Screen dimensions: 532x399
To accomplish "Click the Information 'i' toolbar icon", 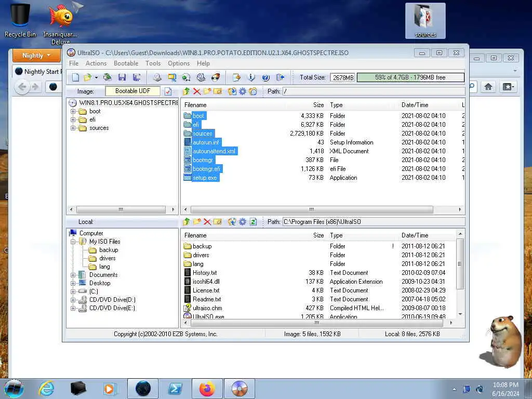I will [251, 78].
